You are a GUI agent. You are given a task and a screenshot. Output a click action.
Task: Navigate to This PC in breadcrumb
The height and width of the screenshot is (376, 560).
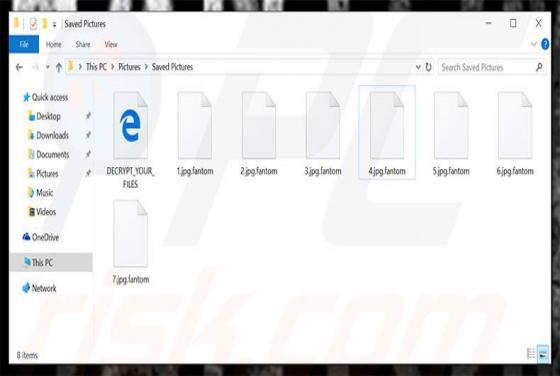click(96, 67)
